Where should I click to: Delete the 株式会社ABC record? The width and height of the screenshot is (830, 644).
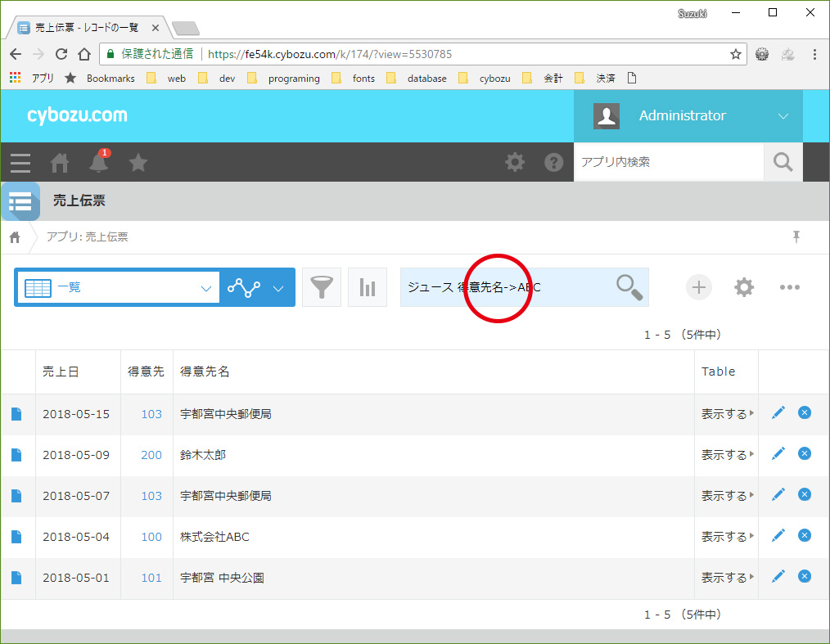coord(804,536)
